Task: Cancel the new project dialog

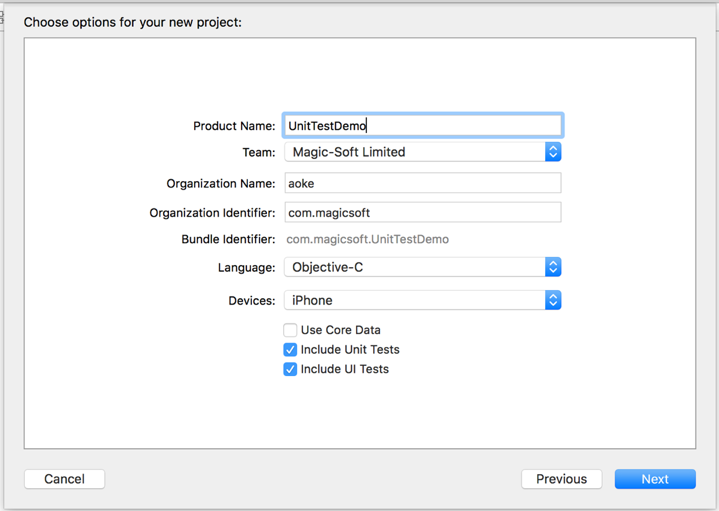Action: pyautogui.click(x=64, y=479)
